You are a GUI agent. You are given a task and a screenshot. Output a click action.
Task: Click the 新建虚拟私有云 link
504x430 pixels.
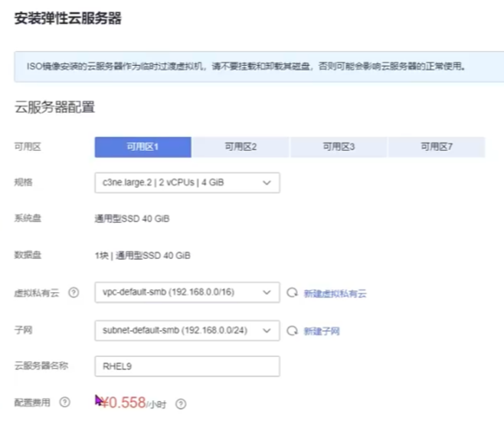point(335,294)
